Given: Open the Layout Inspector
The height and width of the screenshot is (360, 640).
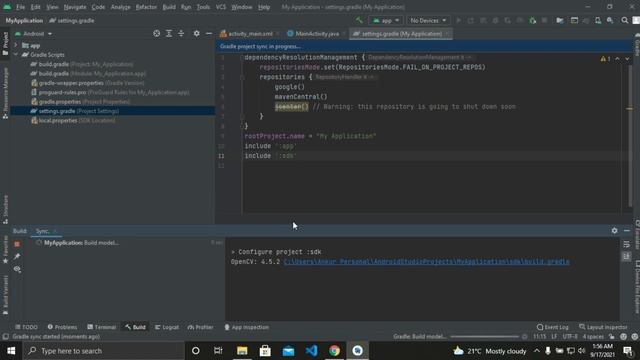Looking at the screenshot, I should pos(603,327).
